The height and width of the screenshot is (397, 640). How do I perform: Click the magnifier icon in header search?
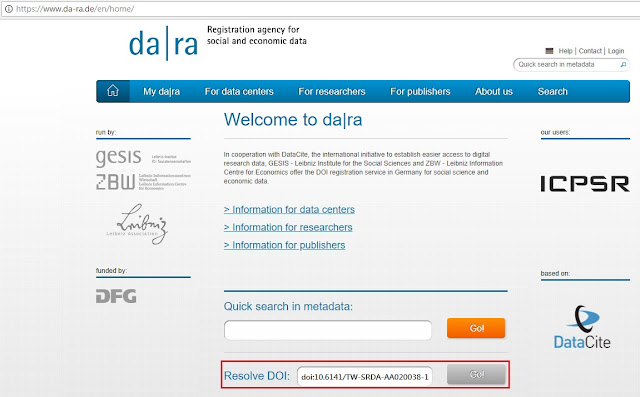(623, 64)
